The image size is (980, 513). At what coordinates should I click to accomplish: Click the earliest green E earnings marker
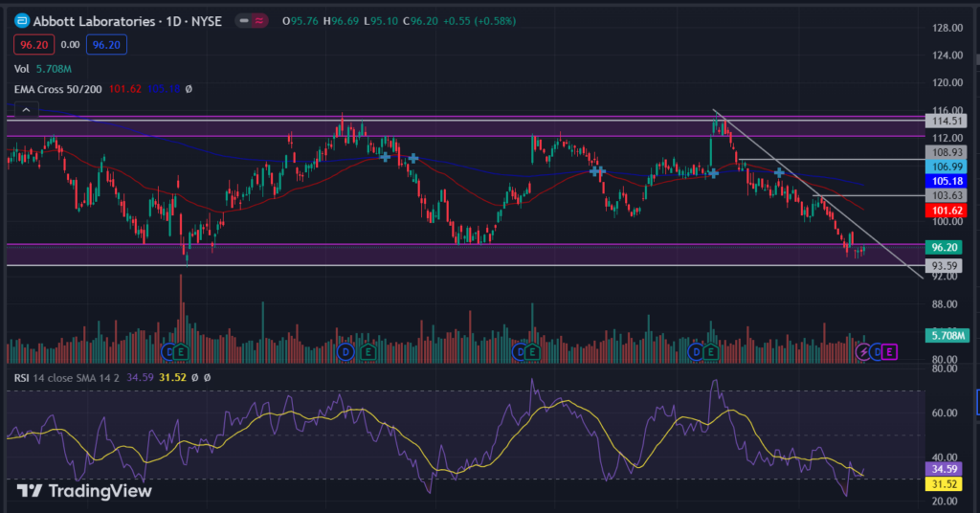[181, 352]
